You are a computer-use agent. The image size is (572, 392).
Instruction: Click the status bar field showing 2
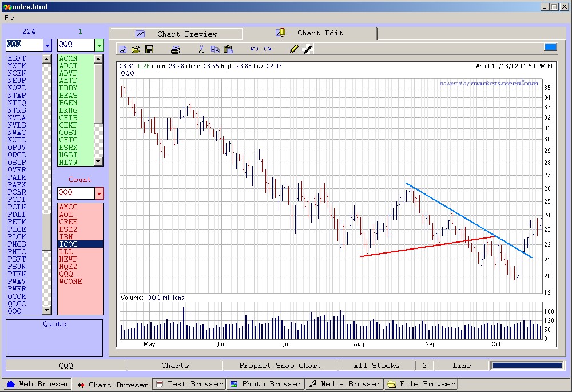[424, 365]
